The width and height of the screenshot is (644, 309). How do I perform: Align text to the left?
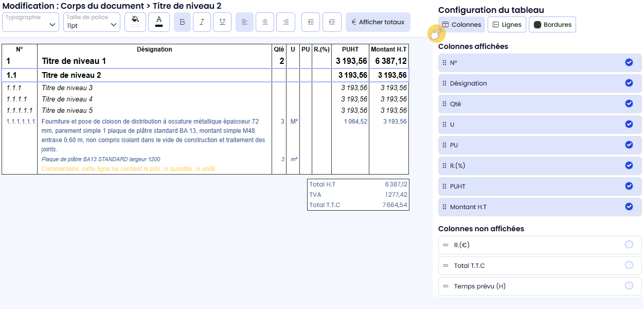tap(244, 22)
